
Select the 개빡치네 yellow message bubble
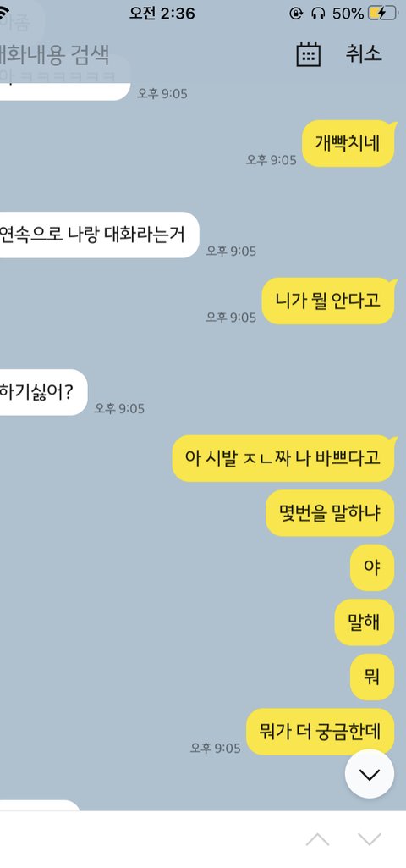pyautogui.click(x=348, y=143)
